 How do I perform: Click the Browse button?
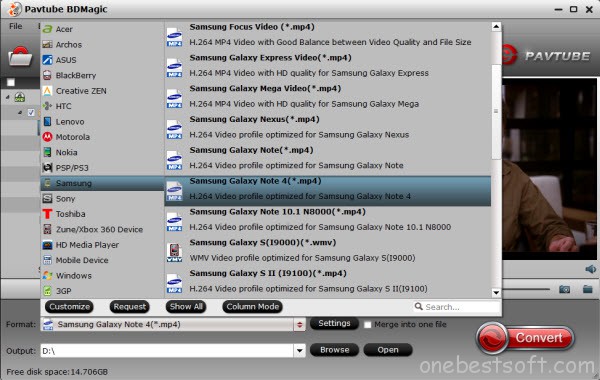tap(334, 350)
